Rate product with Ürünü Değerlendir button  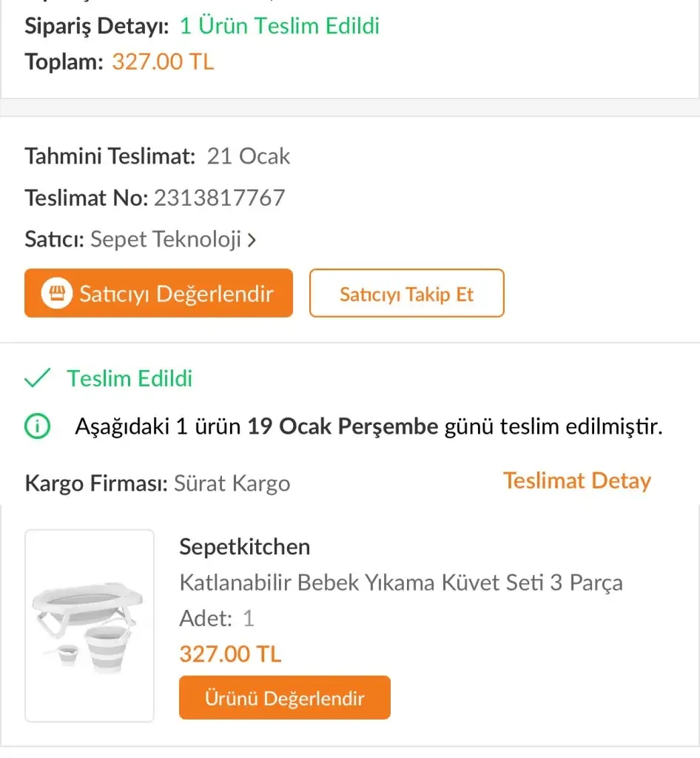285,697
